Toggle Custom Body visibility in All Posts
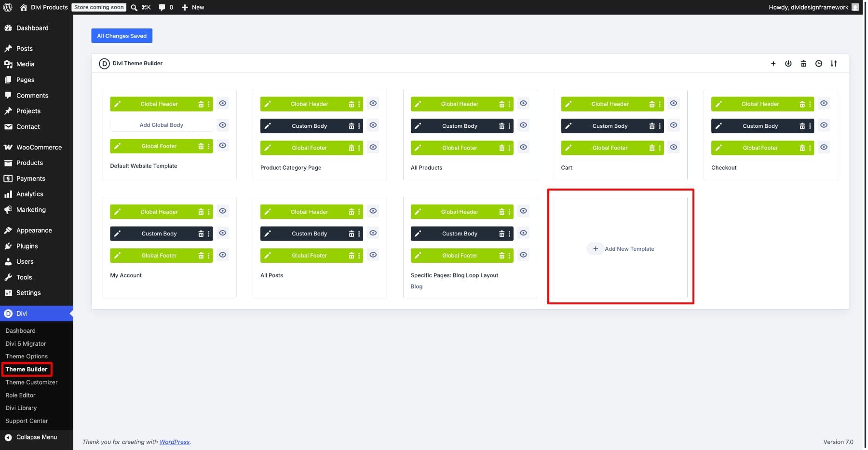This screenshot has width=868, height=450. point(373,233)
